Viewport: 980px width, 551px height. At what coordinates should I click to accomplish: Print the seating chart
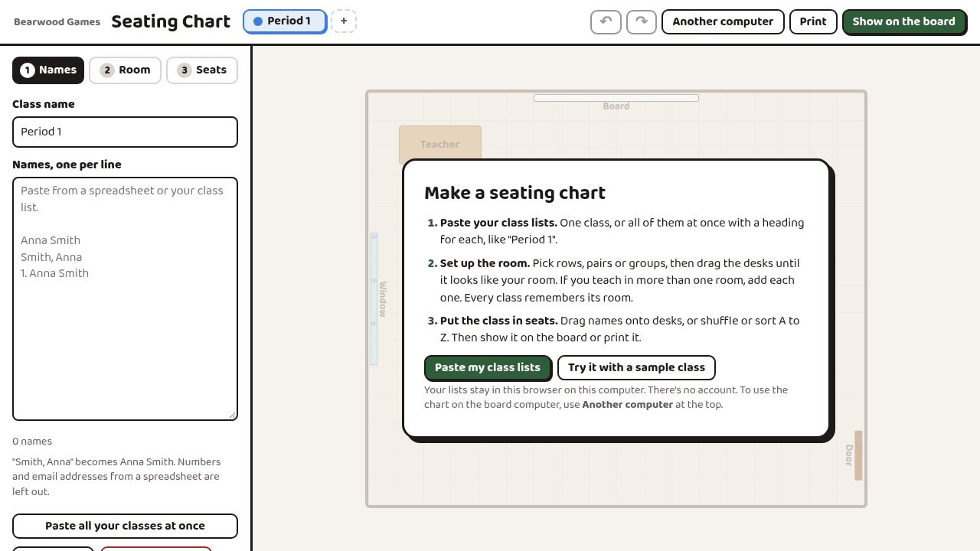[813, 21]
